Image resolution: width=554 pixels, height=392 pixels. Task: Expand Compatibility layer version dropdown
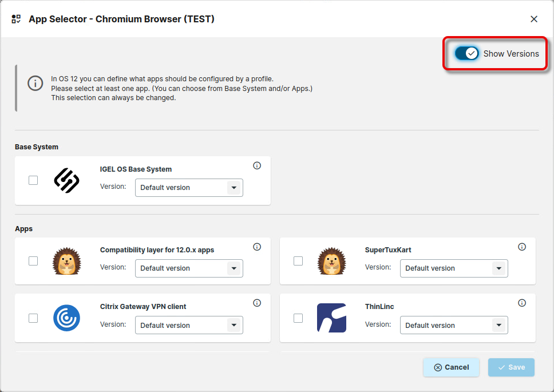coord(189,268)
